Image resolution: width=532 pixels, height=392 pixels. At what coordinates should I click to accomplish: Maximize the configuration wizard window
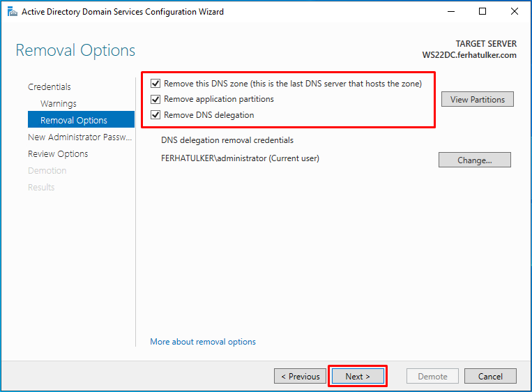tap(482, 12)
